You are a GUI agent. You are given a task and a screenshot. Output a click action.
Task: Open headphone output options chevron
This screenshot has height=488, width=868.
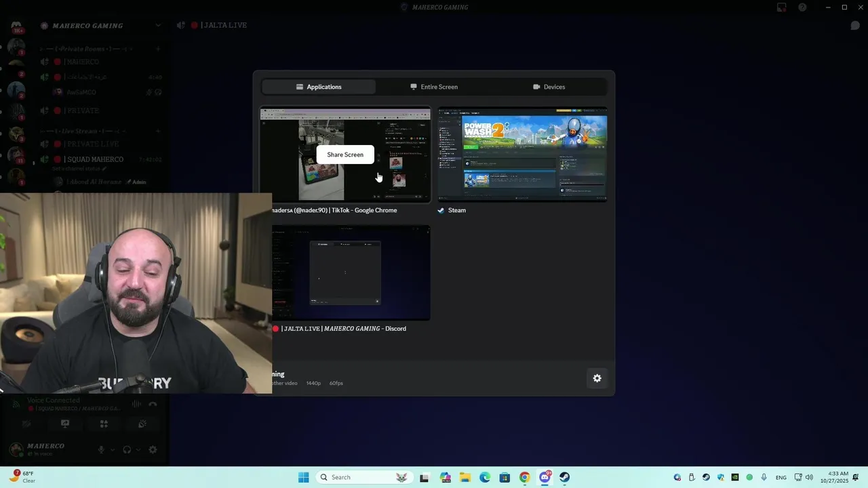tap(138, 449)
